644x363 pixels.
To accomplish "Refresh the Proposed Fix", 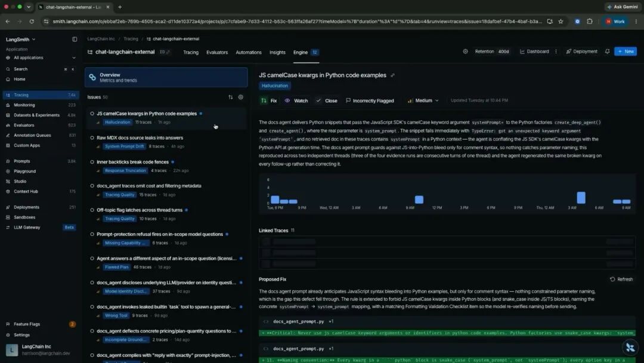I will point(621,279).
